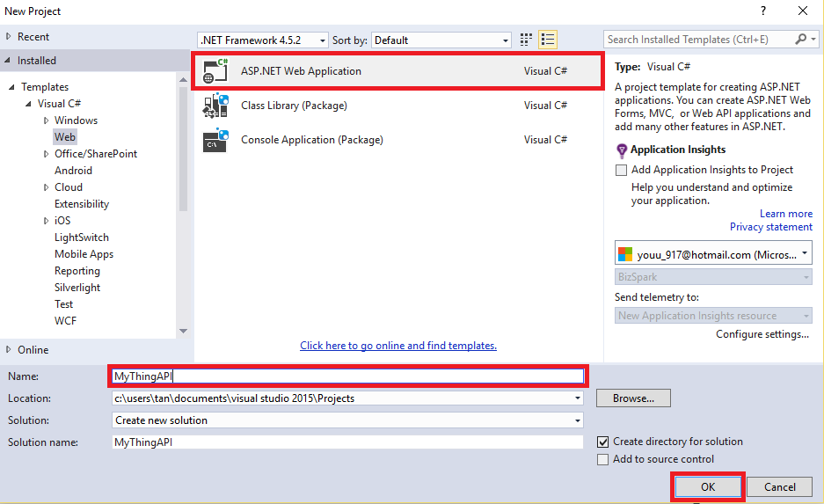The height and width of the screenshot is (504, 824).
Task: Switch to medium icons list view
Action: (548, 40)
